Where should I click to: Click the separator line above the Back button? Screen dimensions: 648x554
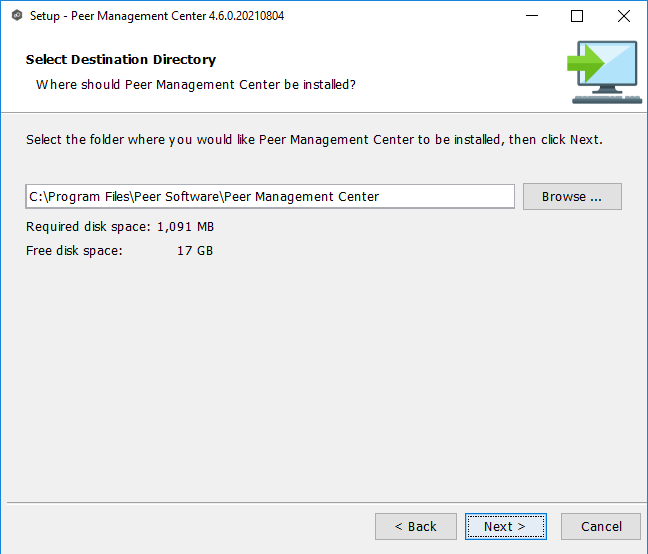pos(324,502)
